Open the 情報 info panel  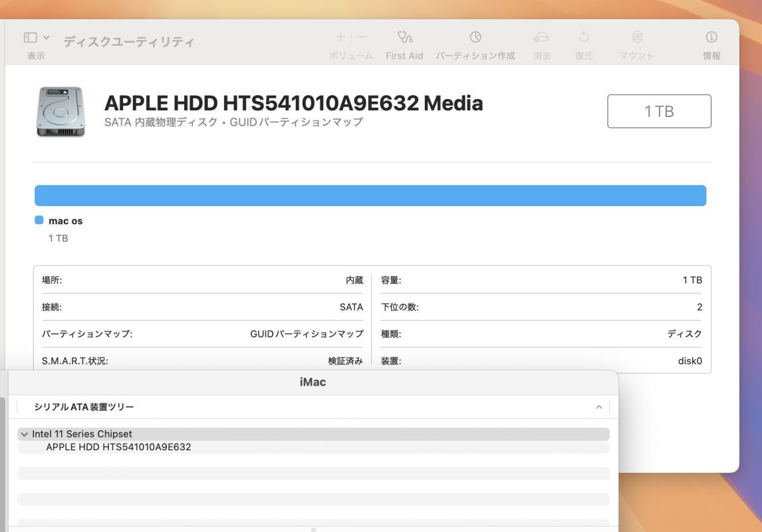coord(711,37)
